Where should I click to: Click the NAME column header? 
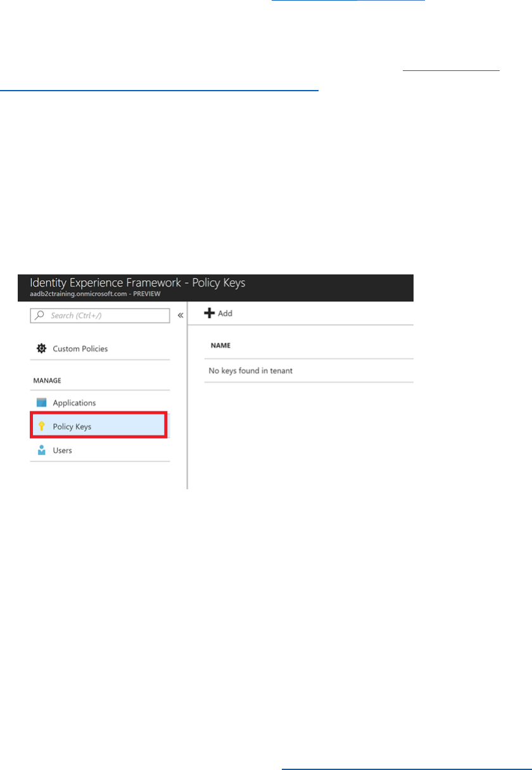(x=220, y=345)
